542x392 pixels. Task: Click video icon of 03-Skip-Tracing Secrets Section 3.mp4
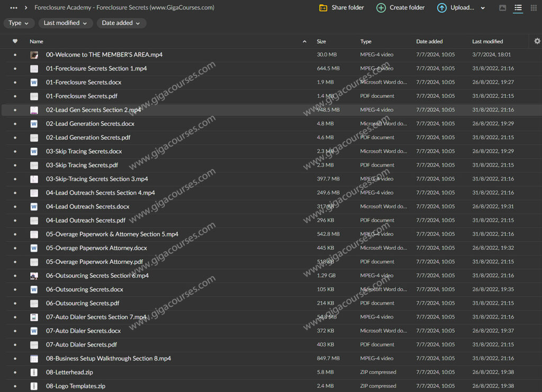point(34,179)
